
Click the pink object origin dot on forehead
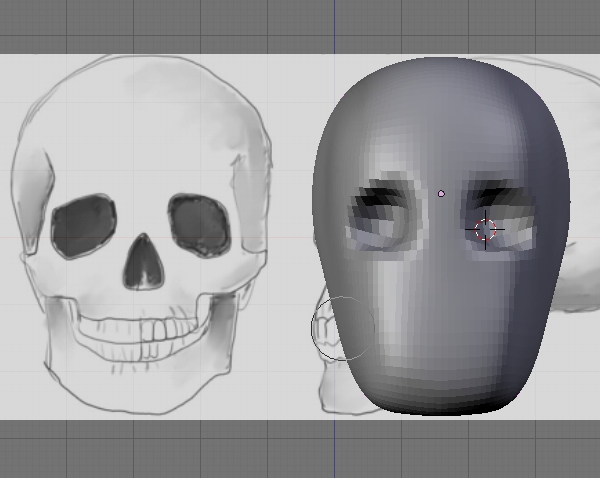441,194
